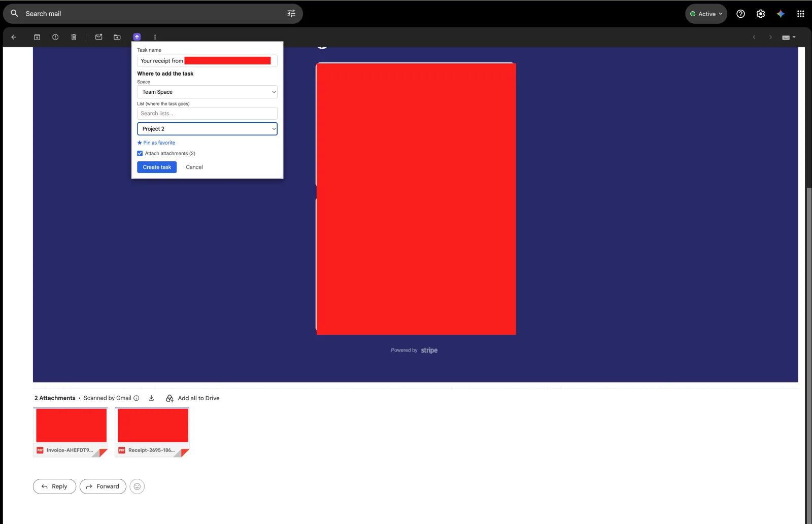812x524 pixels.
Task: Download all attachments
Action: pyautogui.click(x=151, y=398)
